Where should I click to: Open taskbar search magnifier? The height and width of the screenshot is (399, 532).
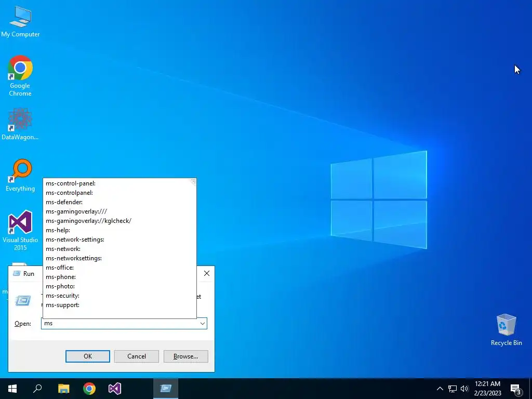(37, 389)
